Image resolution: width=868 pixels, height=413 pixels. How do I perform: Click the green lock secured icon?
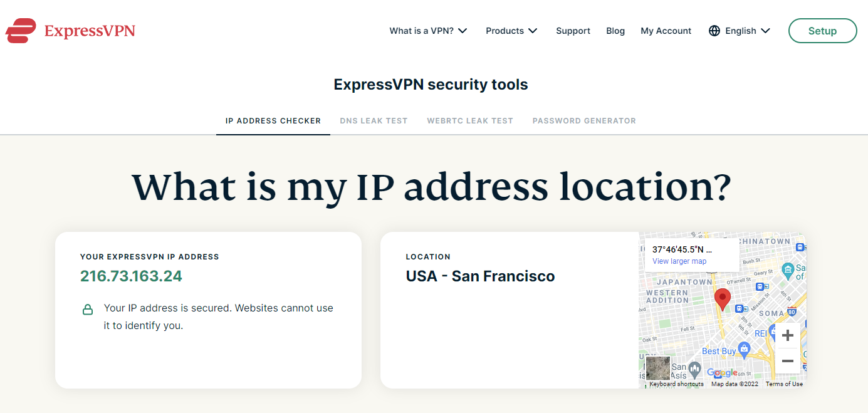click(x=88, y=310)
